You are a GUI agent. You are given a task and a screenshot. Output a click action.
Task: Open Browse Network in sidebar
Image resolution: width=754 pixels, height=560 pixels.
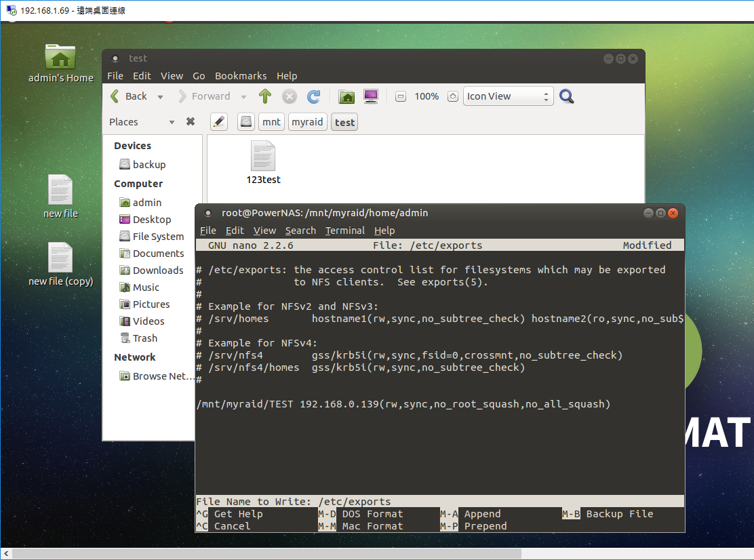157,376
